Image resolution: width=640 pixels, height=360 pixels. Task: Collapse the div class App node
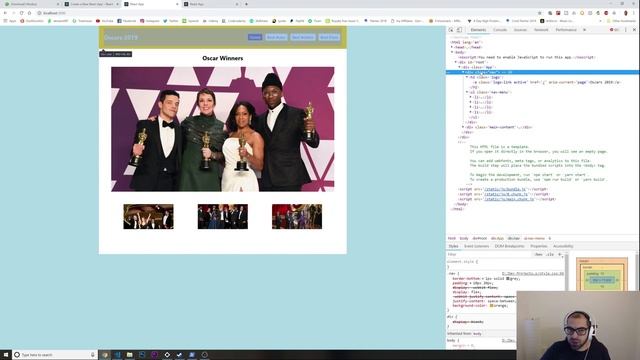coord(460,67)
